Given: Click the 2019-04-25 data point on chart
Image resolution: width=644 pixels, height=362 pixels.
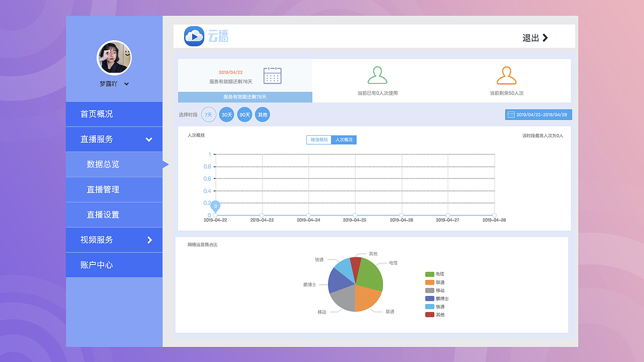Looking at the screenshot, I should click(355, 215).
